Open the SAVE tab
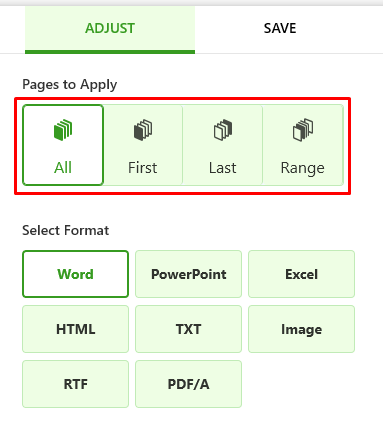This screenshot has width=383, height=425. coord(280,29)
